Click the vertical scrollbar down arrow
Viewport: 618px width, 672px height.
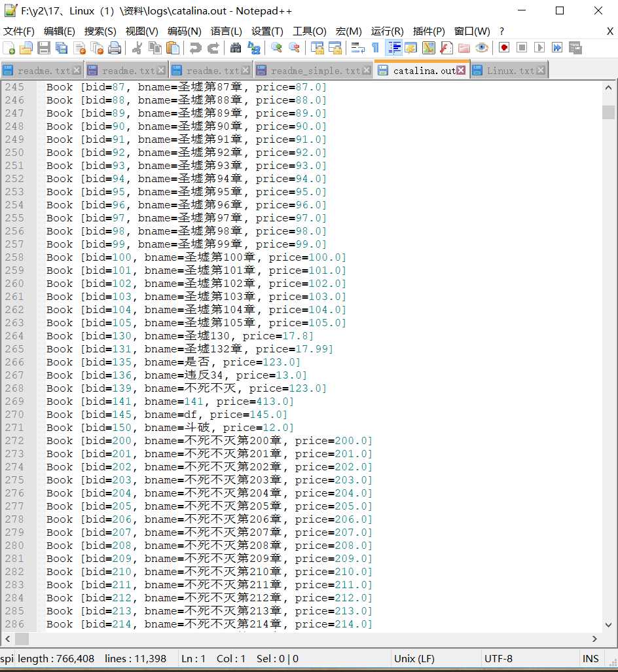(609, 625)
